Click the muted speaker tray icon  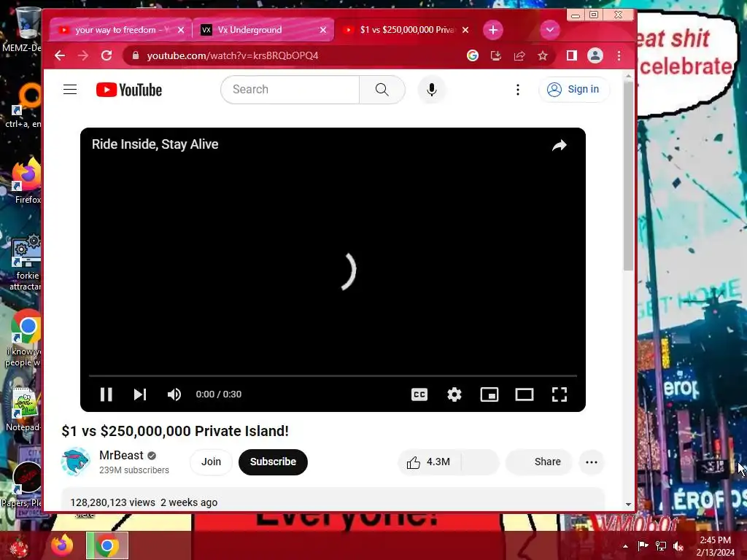click(678, 546)
